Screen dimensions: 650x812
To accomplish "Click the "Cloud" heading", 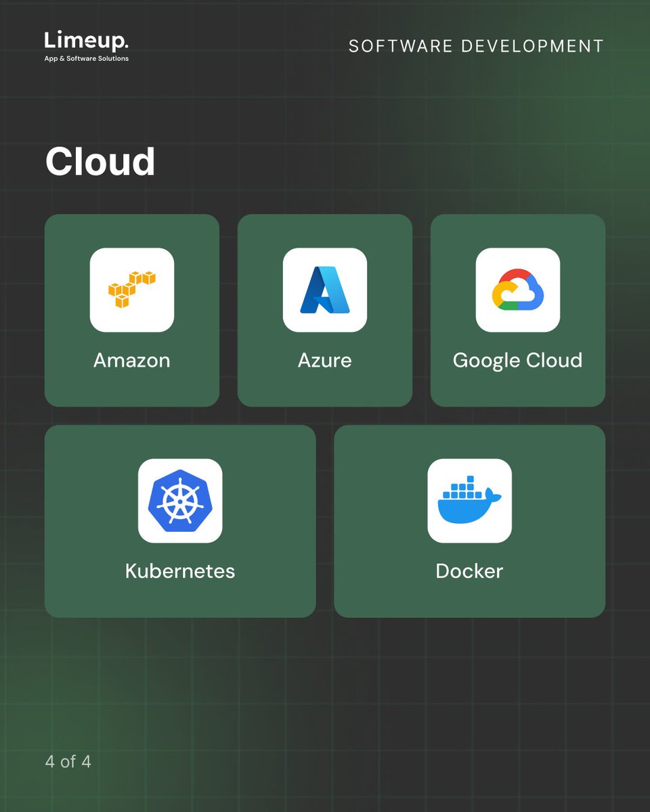I will click(x=100, y=162).
